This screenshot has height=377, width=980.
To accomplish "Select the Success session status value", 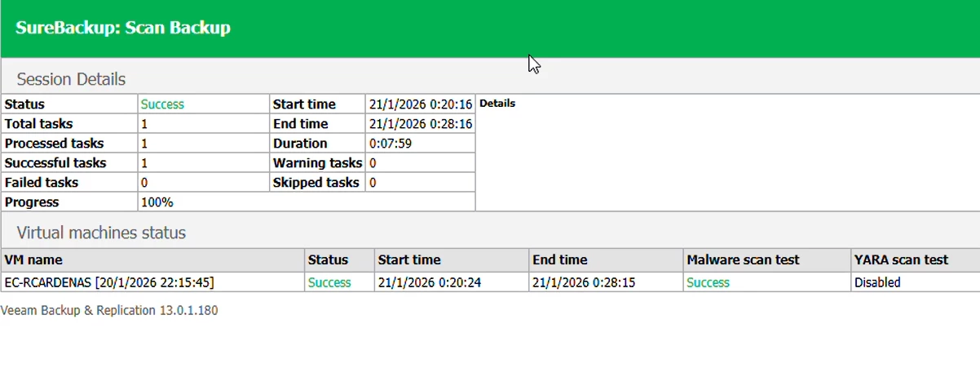I will [x=162, y=104].
